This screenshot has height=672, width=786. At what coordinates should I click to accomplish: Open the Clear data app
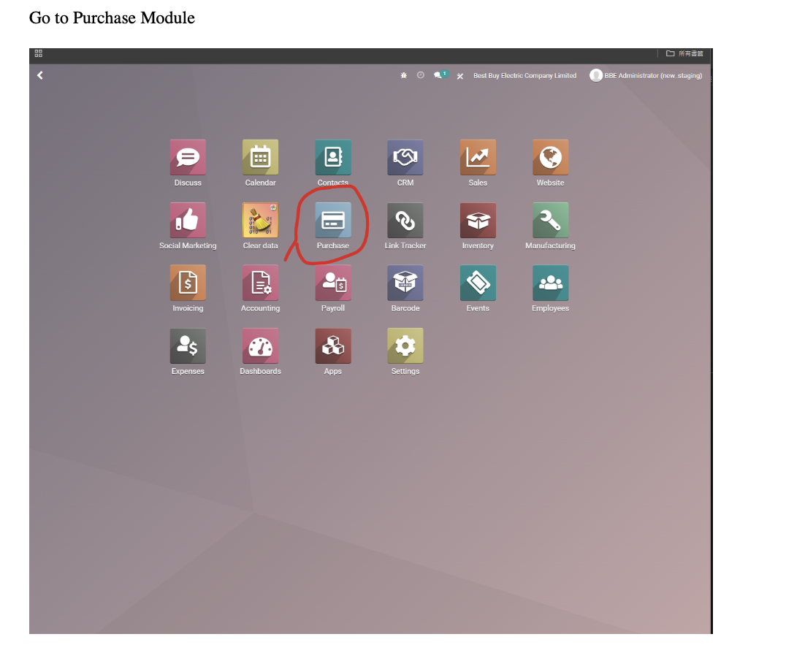point(260,221)
